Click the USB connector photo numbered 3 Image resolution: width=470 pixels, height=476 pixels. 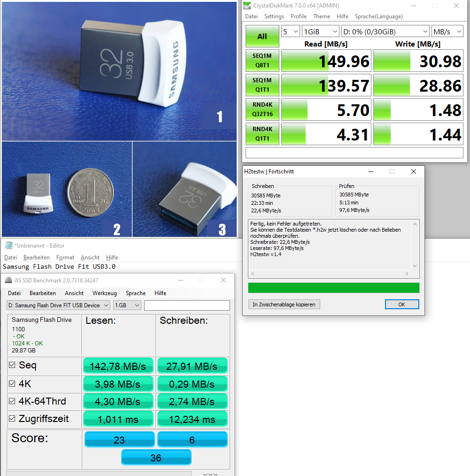pos(185,189)
